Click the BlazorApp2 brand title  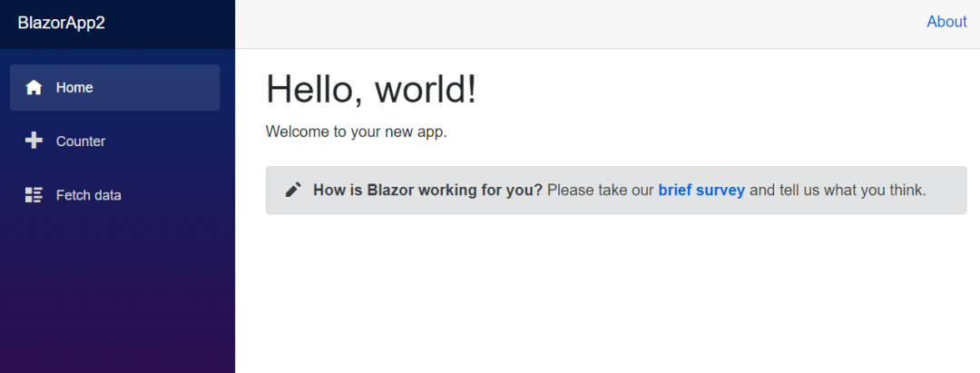(x=62, y=23)
